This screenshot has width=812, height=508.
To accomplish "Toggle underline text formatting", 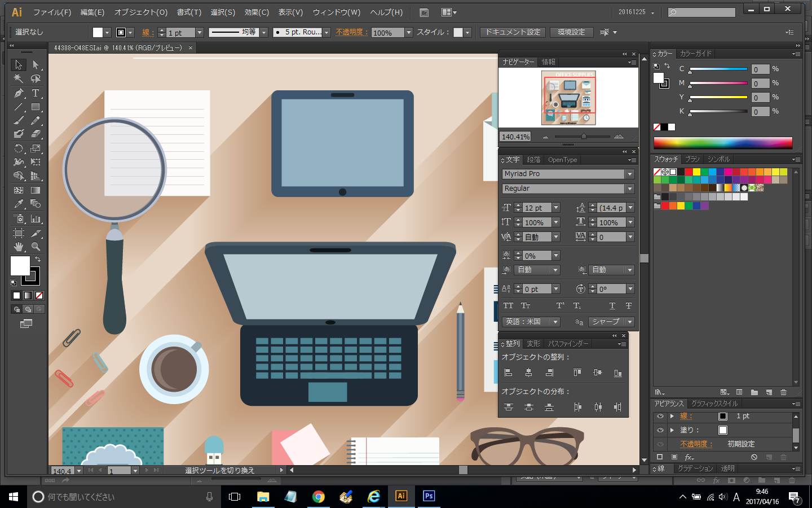I will pos(612,305).
